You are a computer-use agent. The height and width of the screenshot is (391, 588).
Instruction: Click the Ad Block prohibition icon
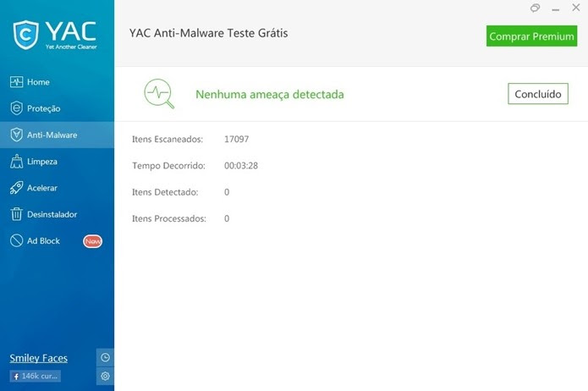[17, 240]
